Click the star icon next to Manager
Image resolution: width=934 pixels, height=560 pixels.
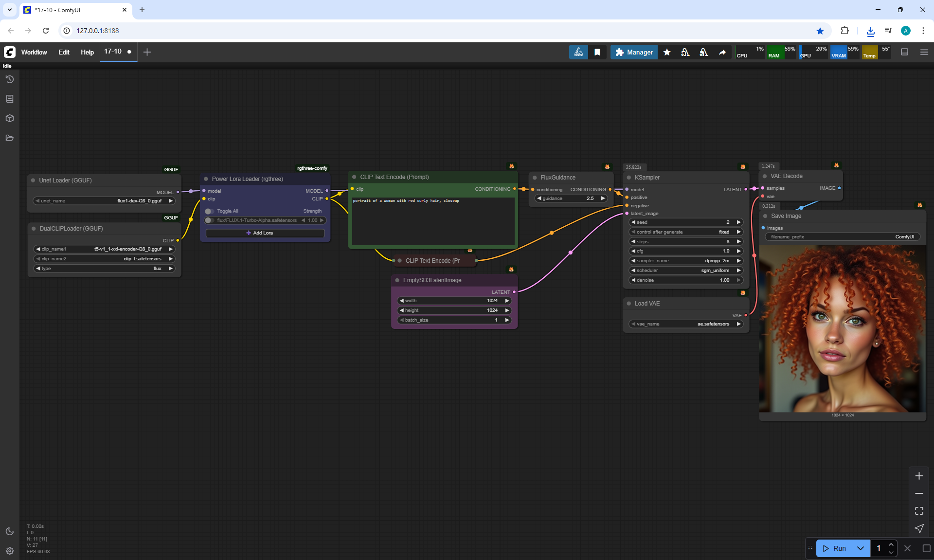click(x=667, y=52)
